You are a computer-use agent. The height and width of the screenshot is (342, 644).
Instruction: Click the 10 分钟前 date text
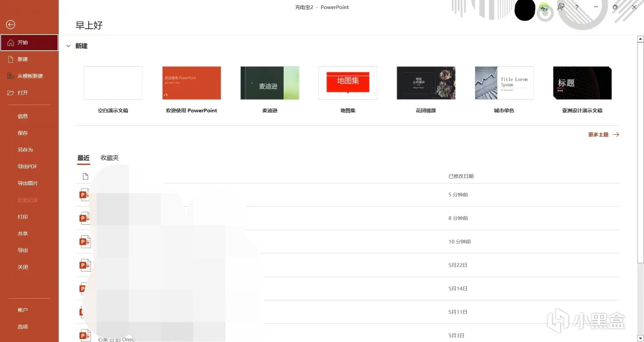pyautogui.click(x=459, y=242)
